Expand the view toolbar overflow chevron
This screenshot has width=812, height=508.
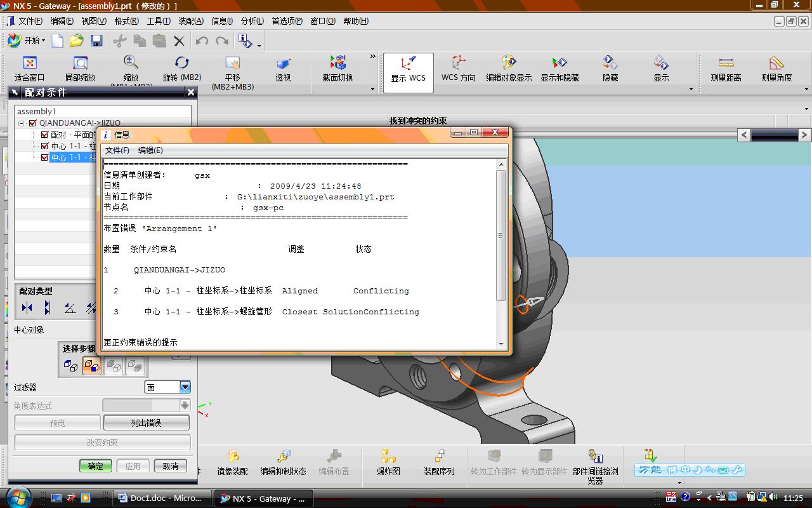click(x=373, y=57)
